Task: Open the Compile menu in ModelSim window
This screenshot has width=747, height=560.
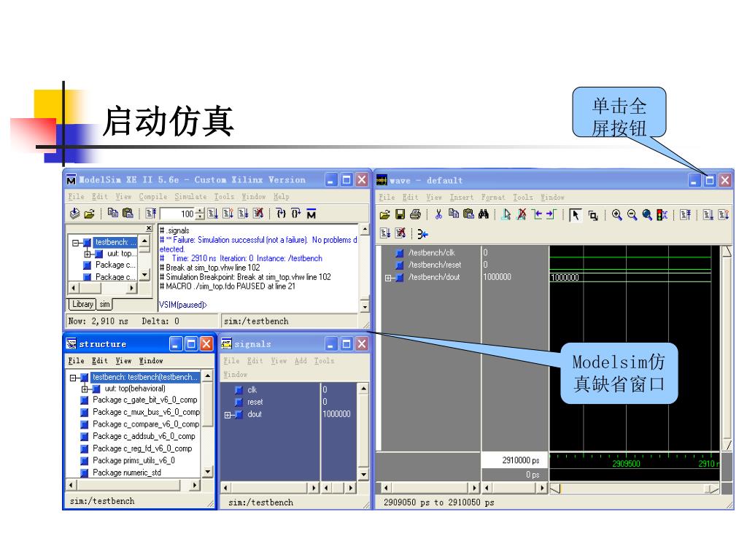Action: pyautogui.click(x=153, y=197)
